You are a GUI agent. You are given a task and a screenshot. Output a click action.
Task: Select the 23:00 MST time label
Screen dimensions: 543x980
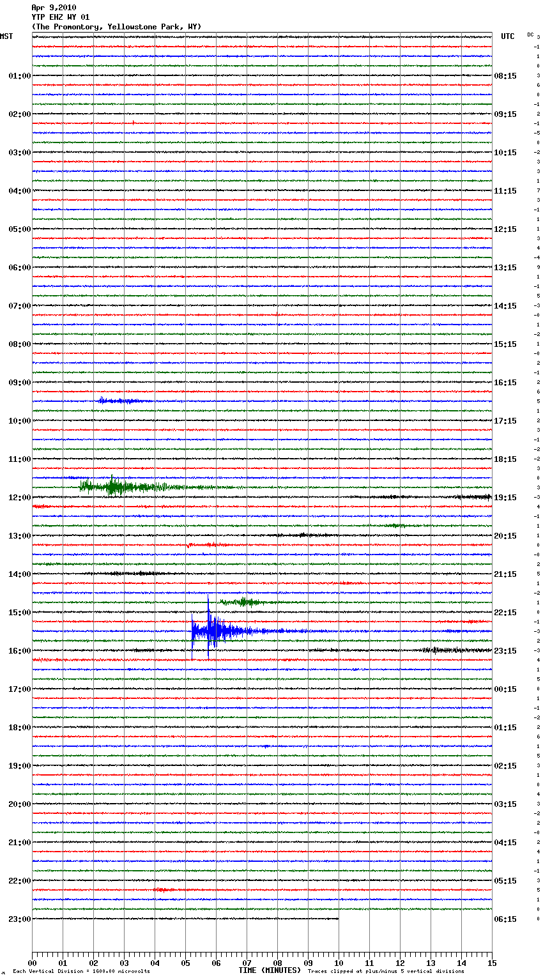[x=20, y=919]
